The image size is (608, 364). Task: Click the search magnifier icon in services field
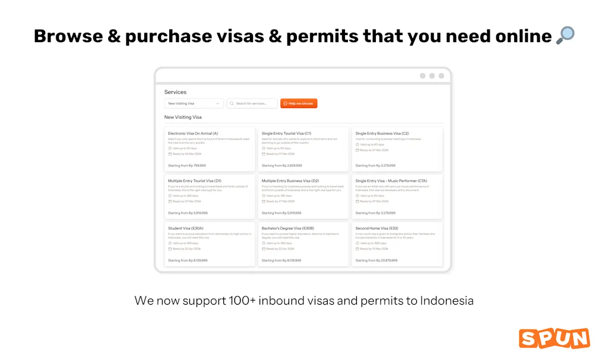[x=232, y=103]
